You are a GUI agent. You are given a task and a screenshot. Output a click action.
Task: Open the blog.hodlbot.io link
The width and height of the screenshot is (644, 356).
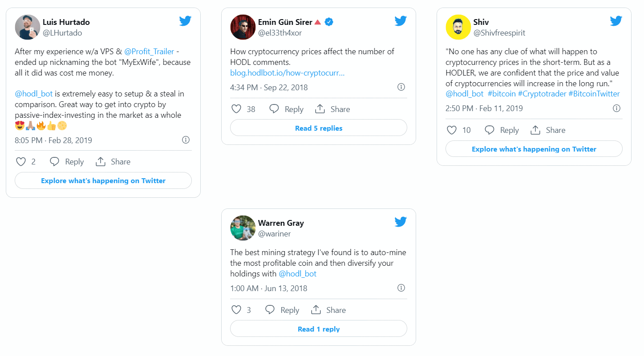point(288,72)
